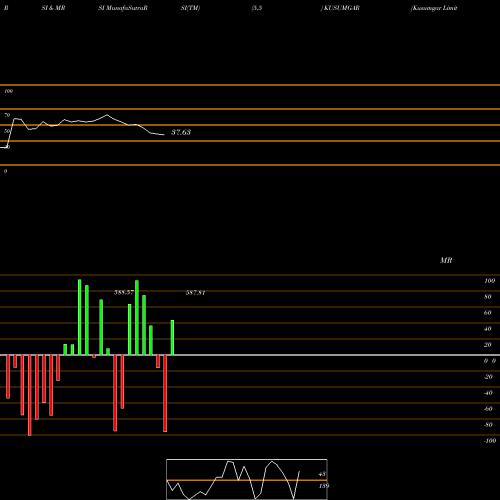Screen dimensions: 500x500
Task: Click the '100' label on RSI chart's left axis
Action: [x=8, y=91]
